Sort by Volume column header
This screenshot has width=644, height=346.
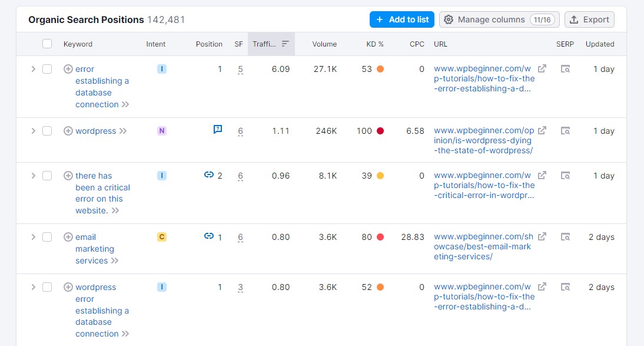[x=324, y=44]
